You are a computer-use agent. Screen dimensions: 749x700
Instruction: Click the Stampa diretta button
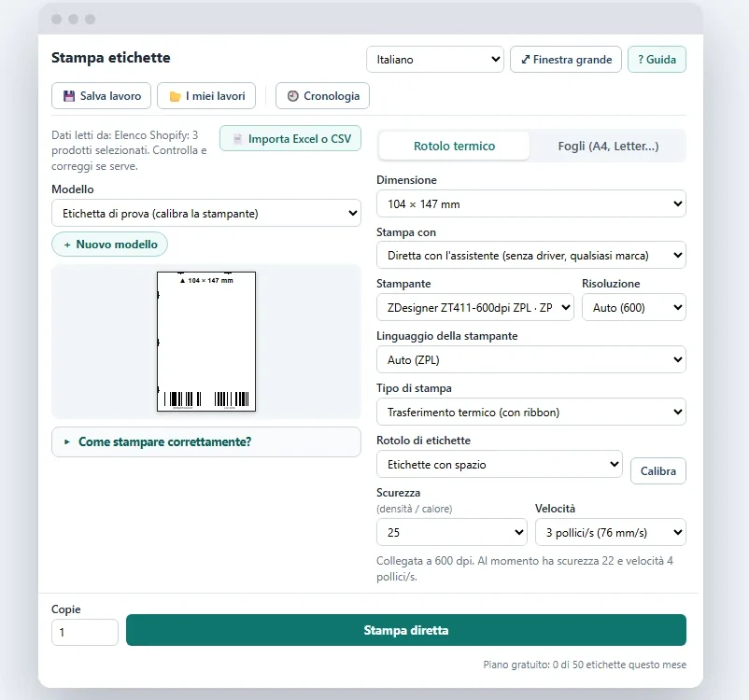point(406,630)
